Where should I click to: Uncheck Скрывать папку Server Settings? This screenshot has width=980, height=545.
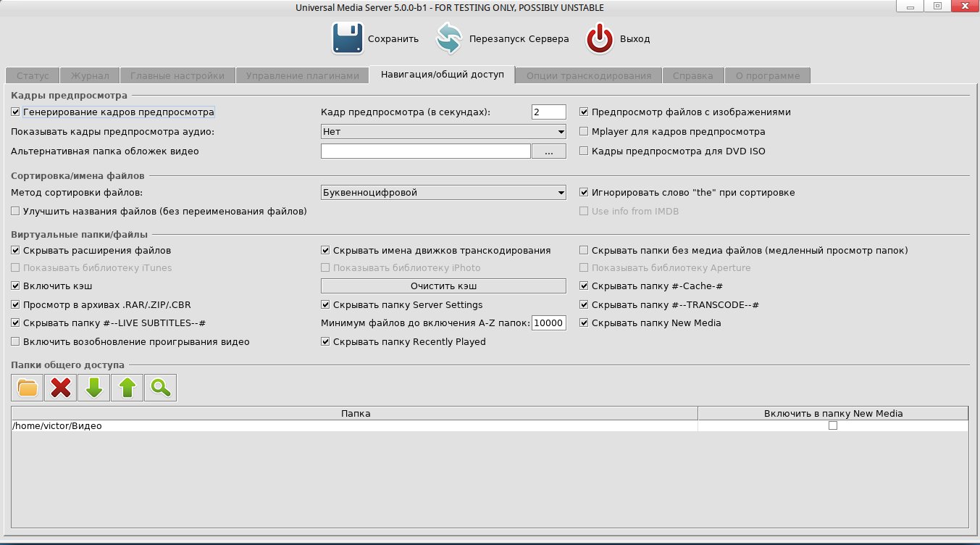pyautogui.click(x=326, y=305)
